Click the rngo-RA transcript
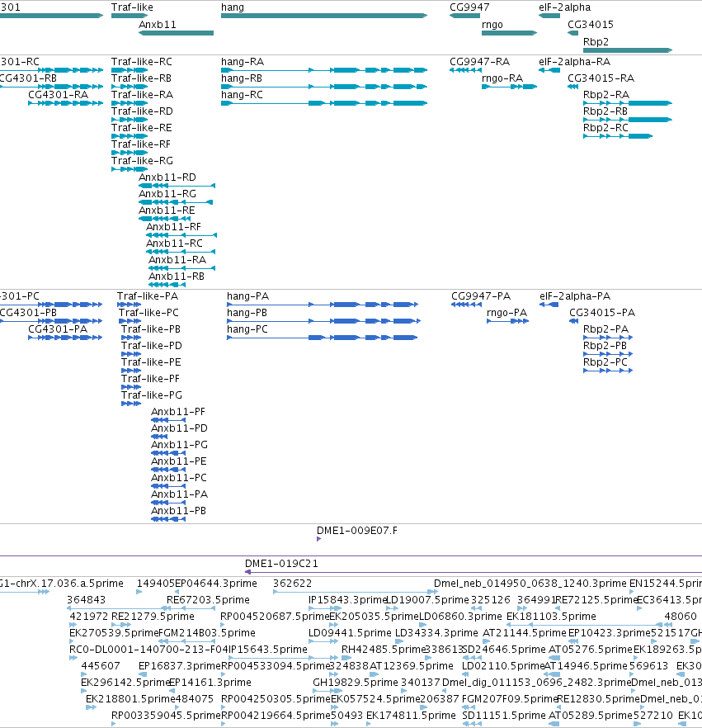702x728 pixels. (510, 87)
